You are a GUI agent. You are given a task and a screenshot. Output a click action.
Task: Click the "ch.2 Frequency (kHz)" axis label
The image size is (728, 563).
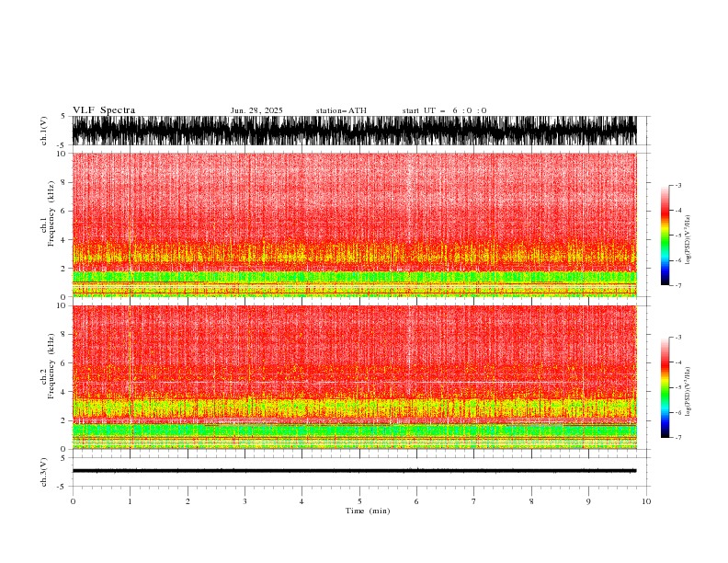(x=48, y=366)
